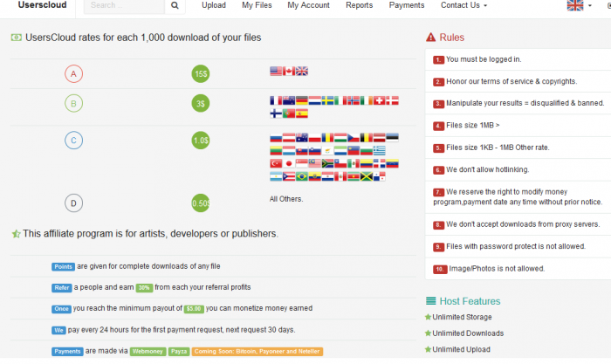The width and height of the screenshot is (611, 364).
Task: Open My Account menu item
Action: [308, 5]
